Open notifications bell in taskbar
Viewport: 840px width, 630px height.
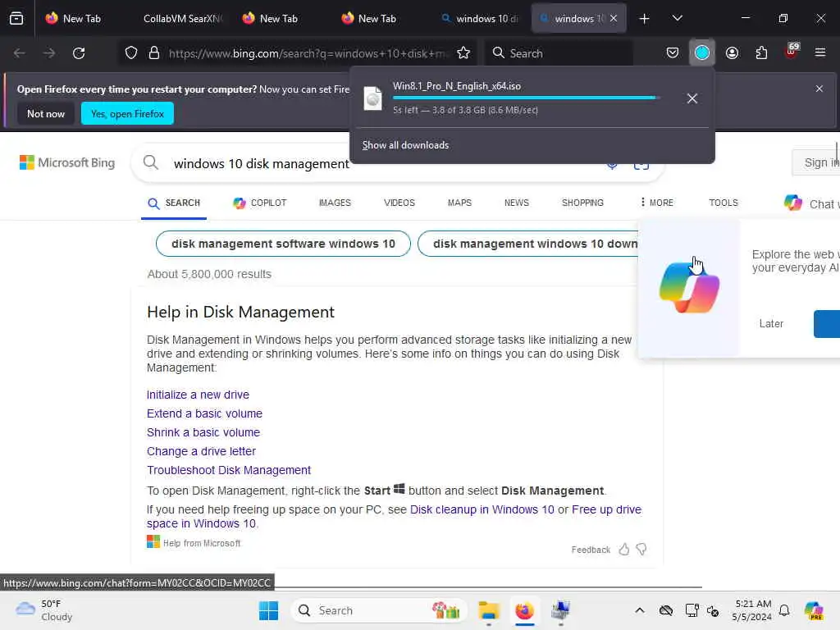click(784, 610)
